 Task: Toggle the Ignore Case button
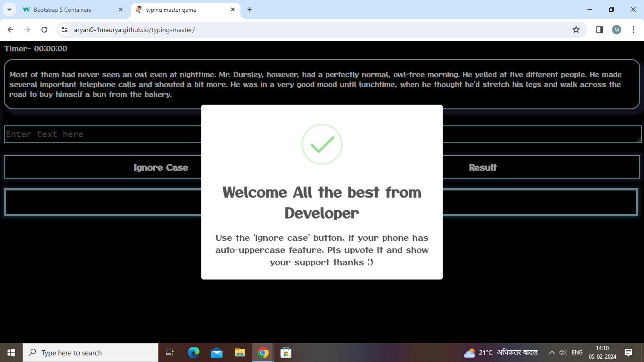pyautogui.click(x=160, y=167)
